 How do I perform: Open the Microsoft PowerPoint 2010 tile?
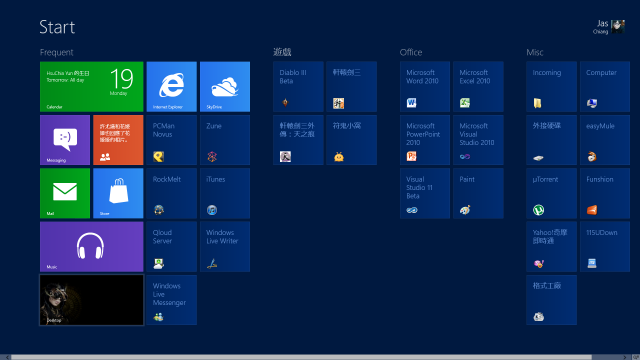pos(425,140)
